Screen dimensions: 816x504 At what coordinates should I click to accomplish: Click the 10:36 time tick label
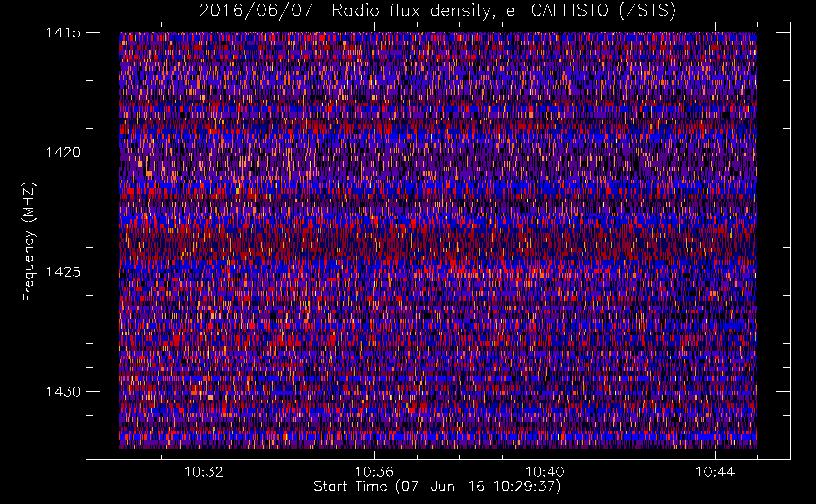(374, 472)
